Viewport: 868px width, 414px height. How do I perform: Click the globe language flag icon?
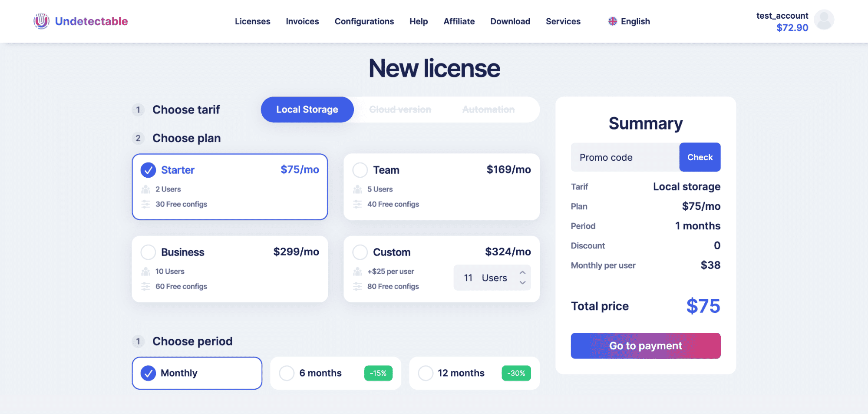coord(613,21)
